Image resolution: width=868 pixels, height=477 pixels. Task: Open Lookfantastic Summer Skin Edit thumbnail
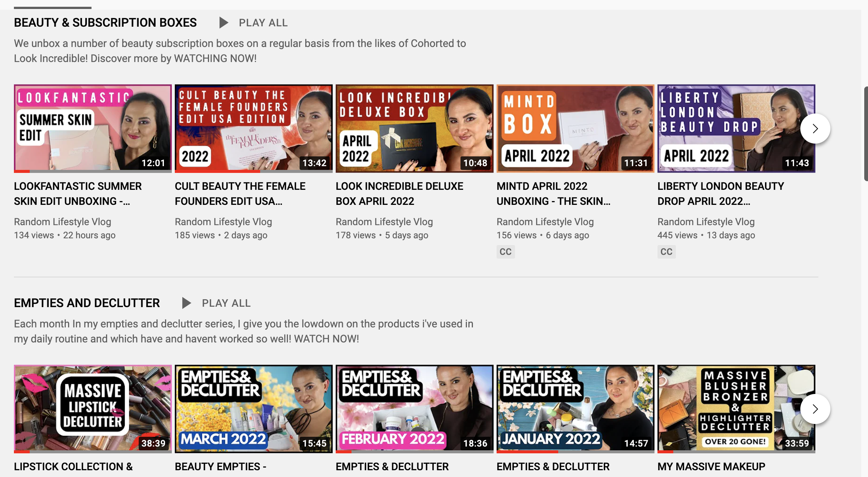[93, 129]
